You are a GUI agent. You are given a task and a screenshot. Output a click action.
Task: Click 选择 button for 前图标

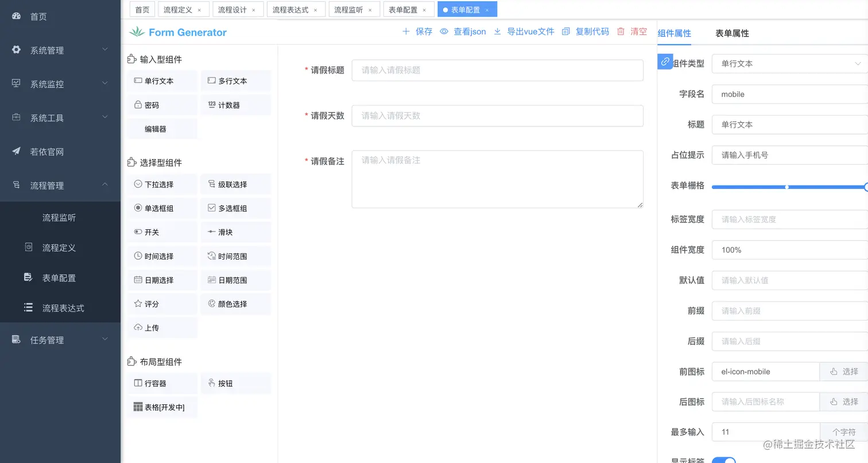844,372
